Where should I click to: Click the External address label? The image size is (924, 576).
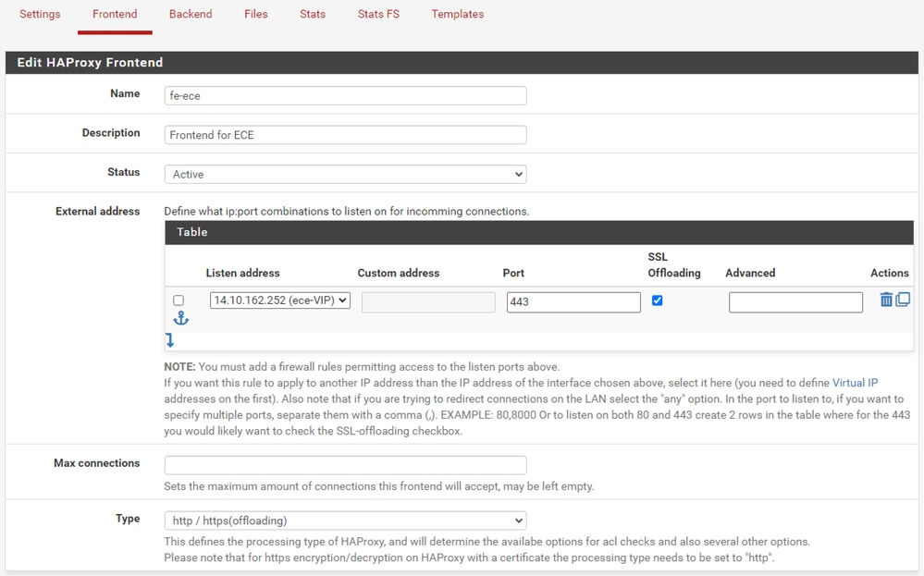pos(98,211)
